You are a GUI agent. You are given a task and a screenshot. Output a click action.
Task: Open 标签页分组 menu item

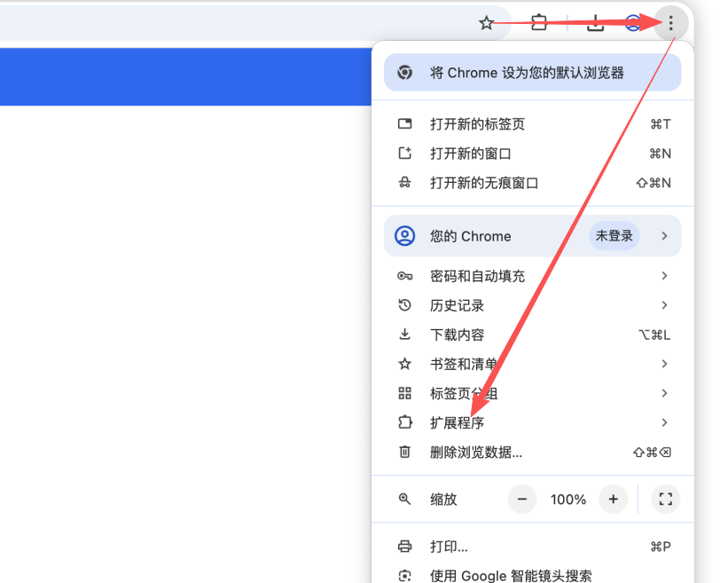[x=533, y=393]
